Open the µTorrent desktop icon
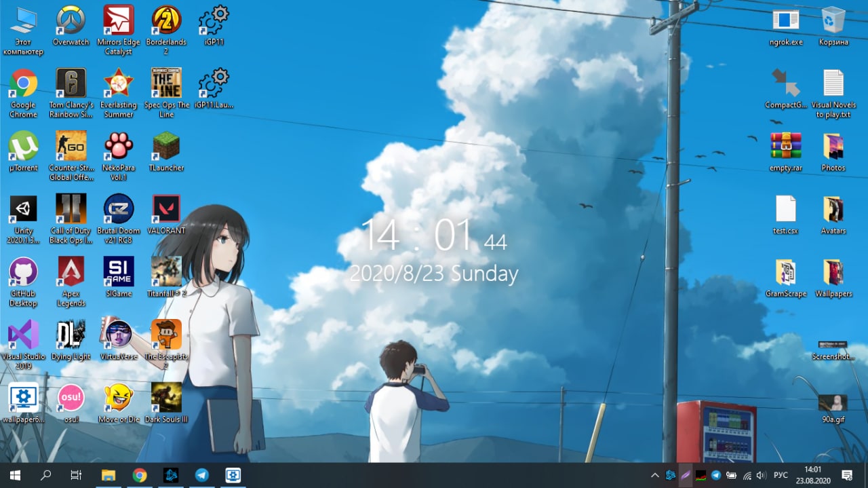The image size is (868, 488). 23,151
